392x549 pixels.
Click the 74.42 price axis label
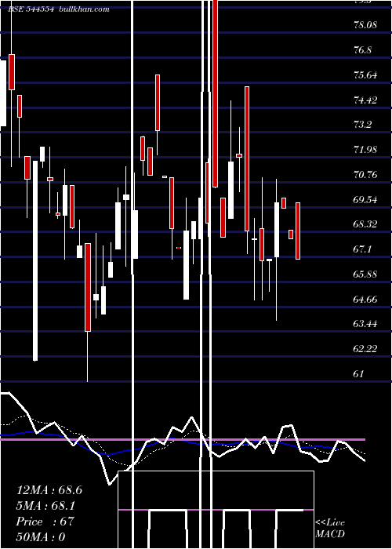pyautogui.click(x=365, y=100)
